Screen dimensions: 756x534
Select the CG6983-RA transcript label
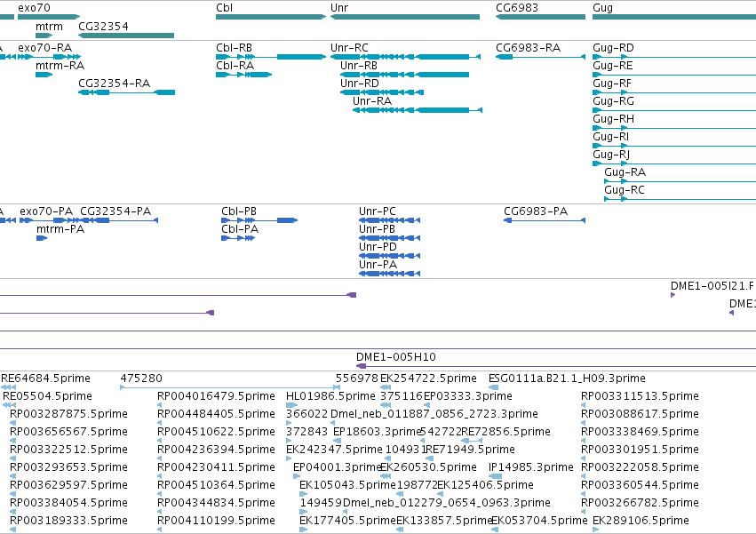[x=529, y=48]
